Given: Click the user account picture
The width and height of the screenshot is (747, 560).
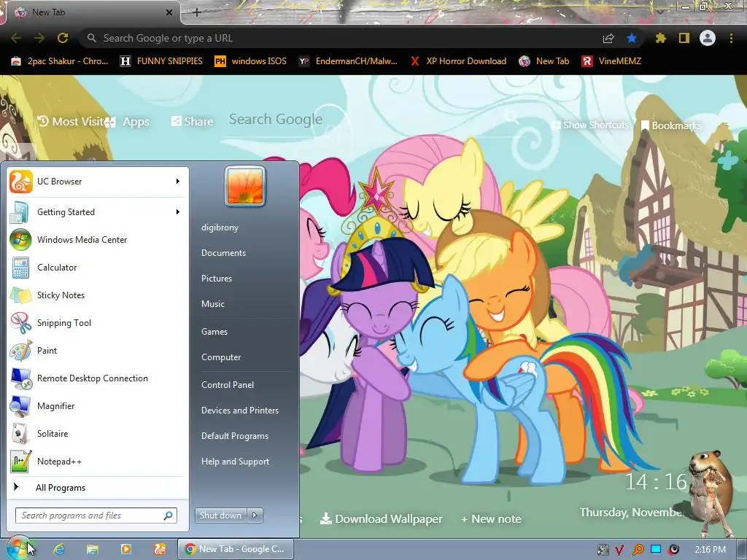Looking at the screenshot, I should click(x=245, y=186).
